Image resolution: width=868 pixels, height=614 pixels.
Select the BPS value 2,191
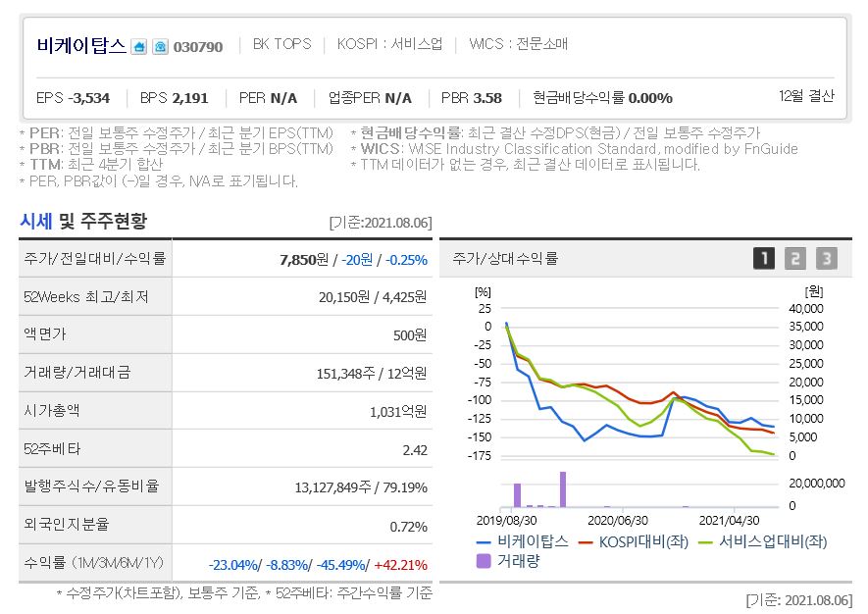190,98
